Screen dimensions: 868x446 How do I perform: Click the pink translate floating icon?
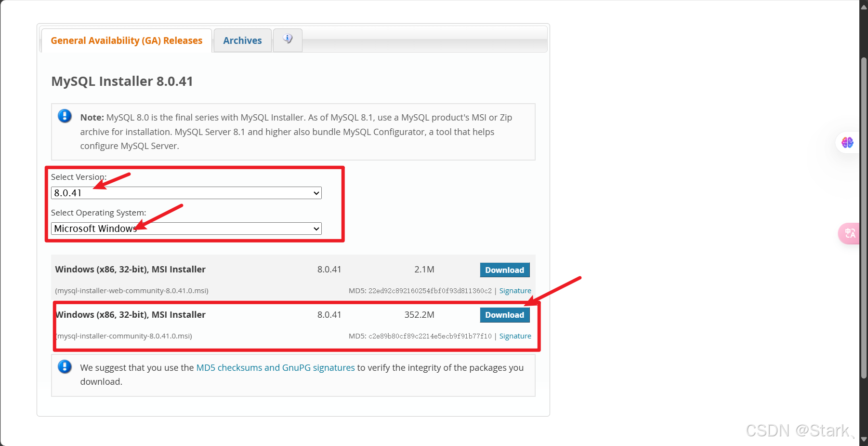tap(850, 233)
